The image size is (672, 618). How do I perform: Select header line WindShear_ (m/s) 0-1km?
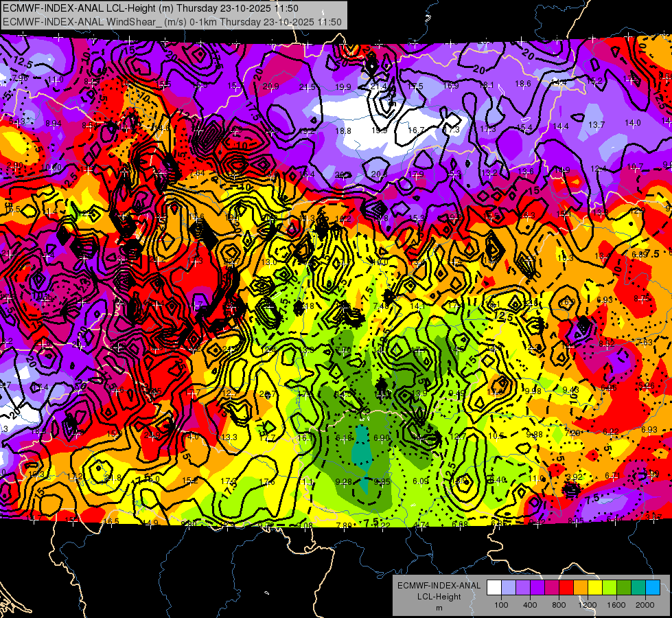[x=172, y=22]
